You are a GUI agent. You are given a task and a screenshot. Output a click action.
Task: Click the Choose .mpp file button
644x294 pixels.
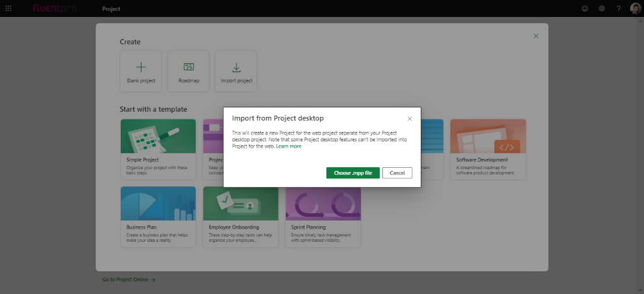click(353, 173)
